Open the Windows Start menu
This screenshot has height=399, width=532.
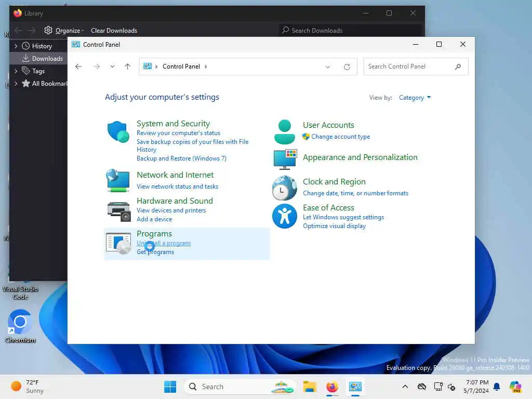pyautogui.click(x=170, y=387)
